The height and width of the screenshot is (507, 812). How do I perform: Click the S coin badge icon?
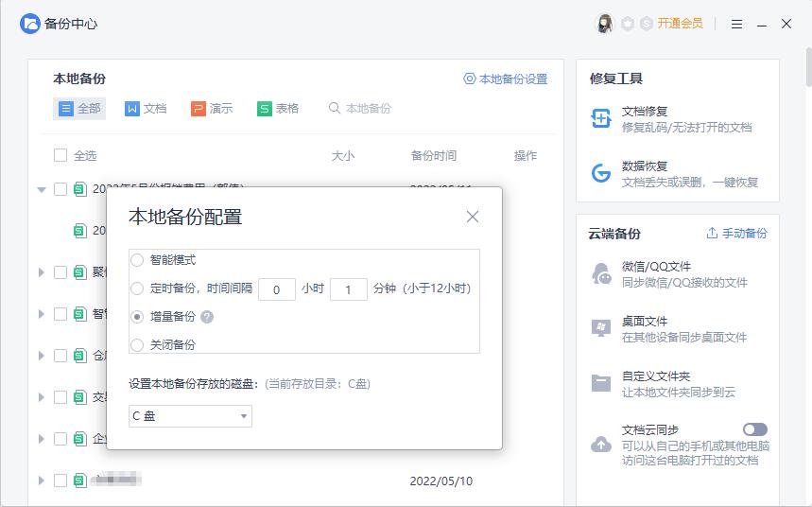[x=647, y=24]
